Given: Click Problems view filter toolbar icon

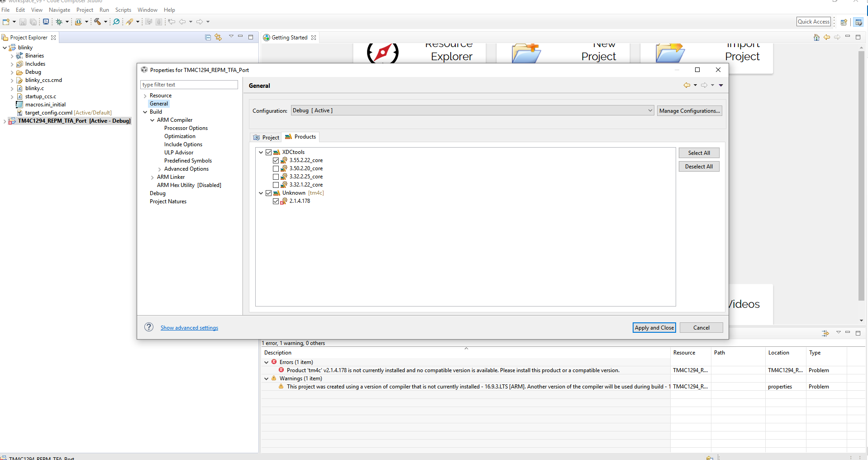Looking at the screenshot, I should pyautogui.click(x=825, y=333).
